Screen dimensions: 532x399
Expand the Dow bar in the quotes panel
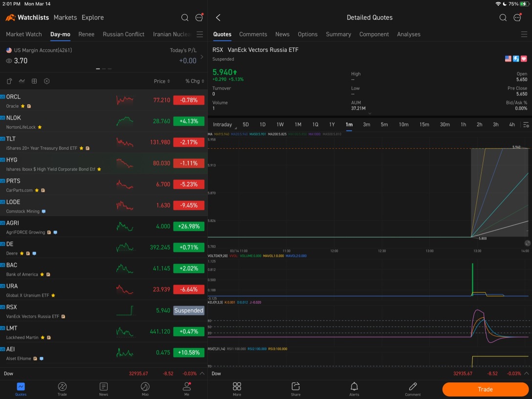tap(527, 373)
